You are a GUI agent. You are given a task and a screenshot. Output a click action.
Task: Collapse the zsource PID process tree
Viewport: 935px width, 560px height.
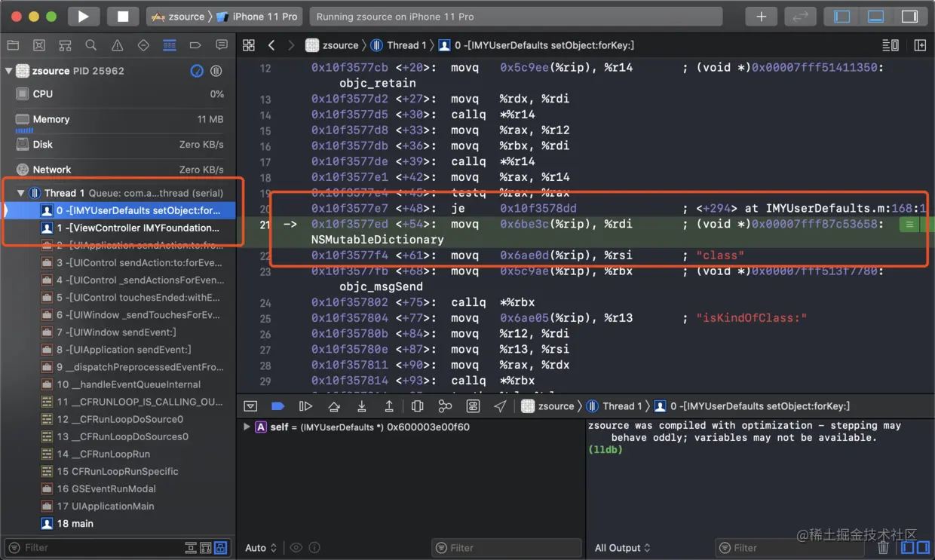pos(8,71)
